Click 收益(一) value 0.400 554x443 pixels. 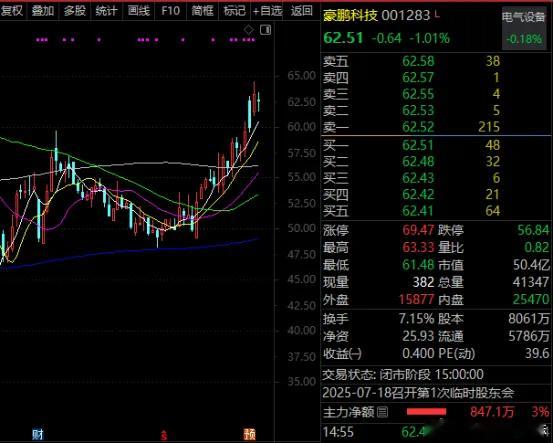point(418,353)
